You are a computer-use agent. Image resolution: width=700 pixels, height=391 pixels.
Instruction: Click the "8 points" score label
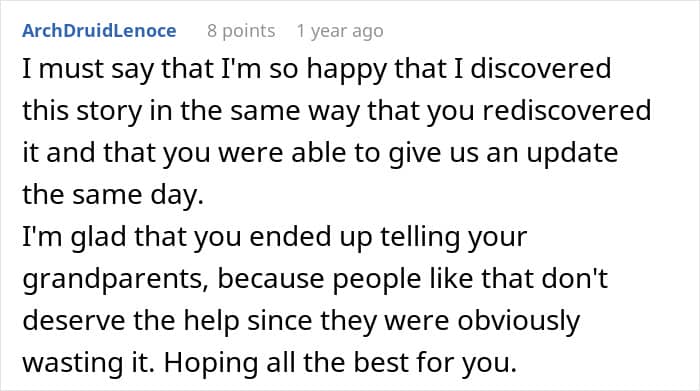pyautogui.click(x=241, y=31)
